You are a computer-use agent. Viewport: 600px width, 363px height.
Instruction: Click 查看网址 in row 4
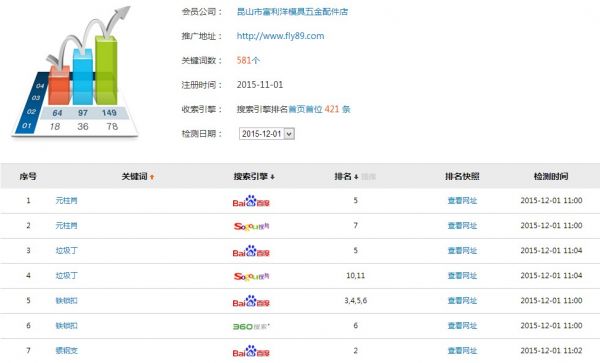(462, 275)
